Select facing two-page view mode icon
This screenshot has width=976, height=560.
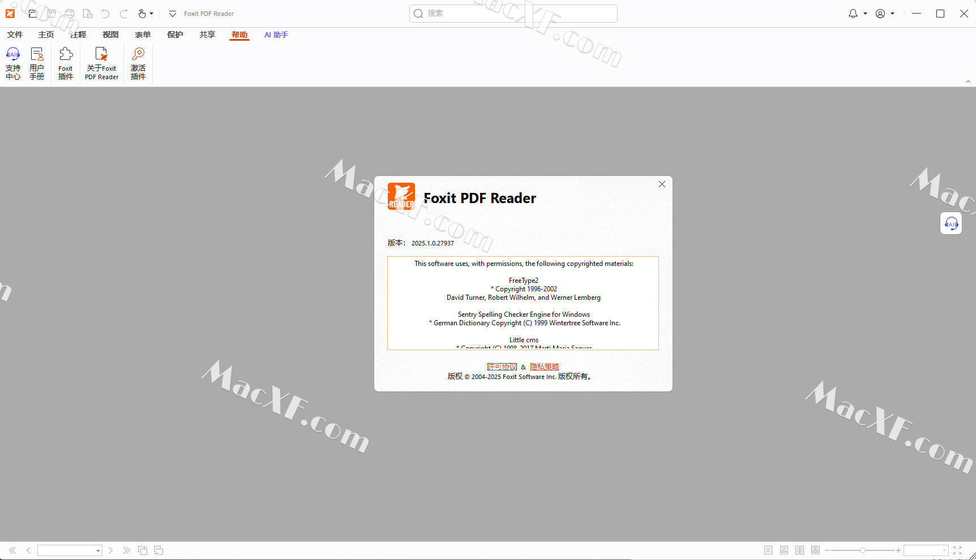800,550
